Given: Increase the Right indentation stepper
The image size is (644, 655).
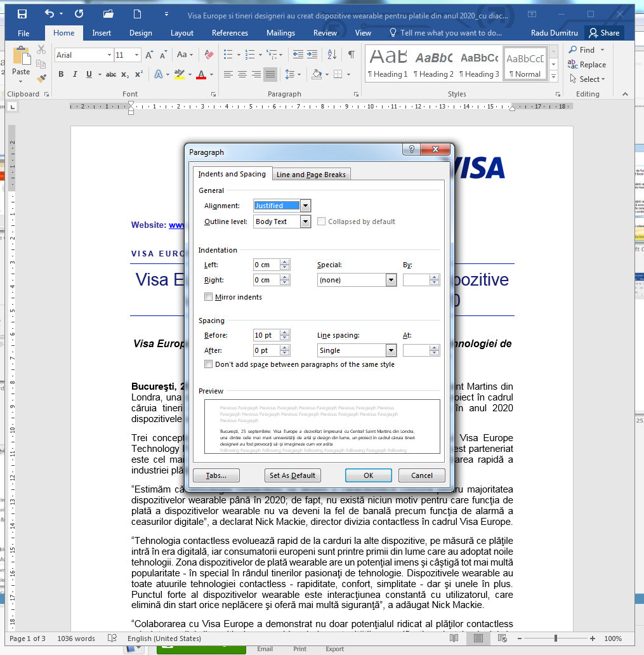Looking at the screenshot, I should pos(285,277).
